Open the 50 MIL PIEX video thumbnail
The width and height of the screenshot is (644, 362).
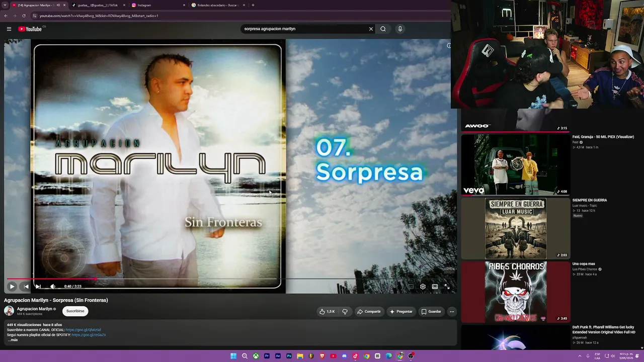click(516, 165)
